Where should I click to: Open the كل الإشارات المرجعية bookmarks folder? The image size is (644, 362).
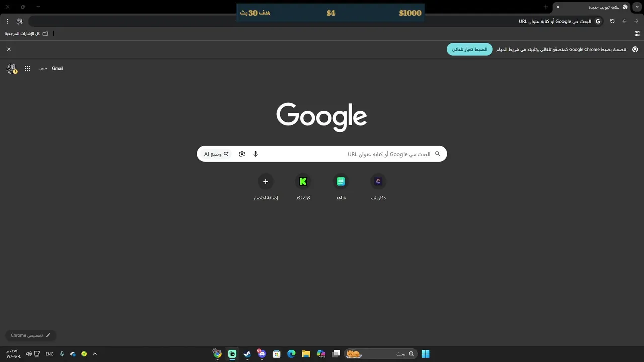point(27,34)
